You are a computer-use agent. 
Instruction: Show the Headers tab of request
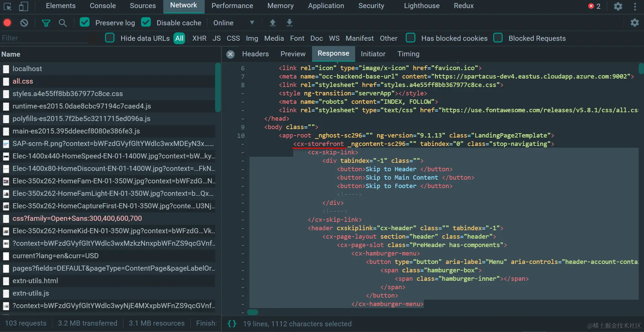coord(256,54)
